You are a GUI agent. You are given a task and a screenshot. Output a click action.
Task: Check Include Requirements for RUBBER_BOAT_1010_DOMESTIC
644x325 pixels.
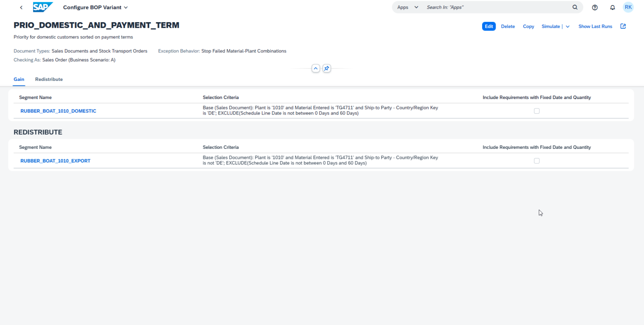tap(537, 111)
